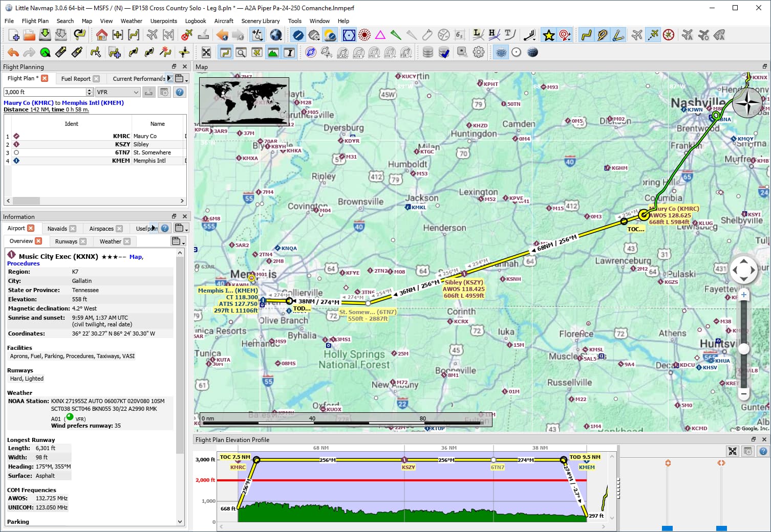771x532 pixels.
Task: Show RSTR restricted airspaces
Action: coord(359,52)
